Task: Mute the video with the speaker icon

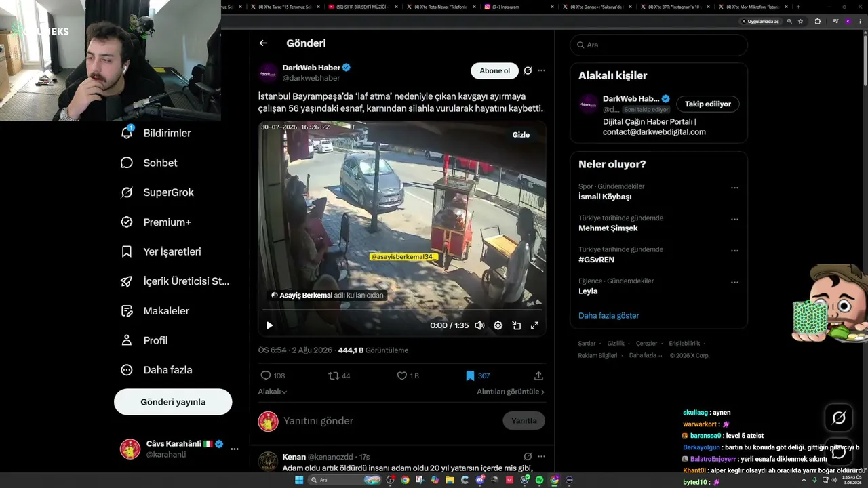Action: pyautogui.click(x=479, y=325)
